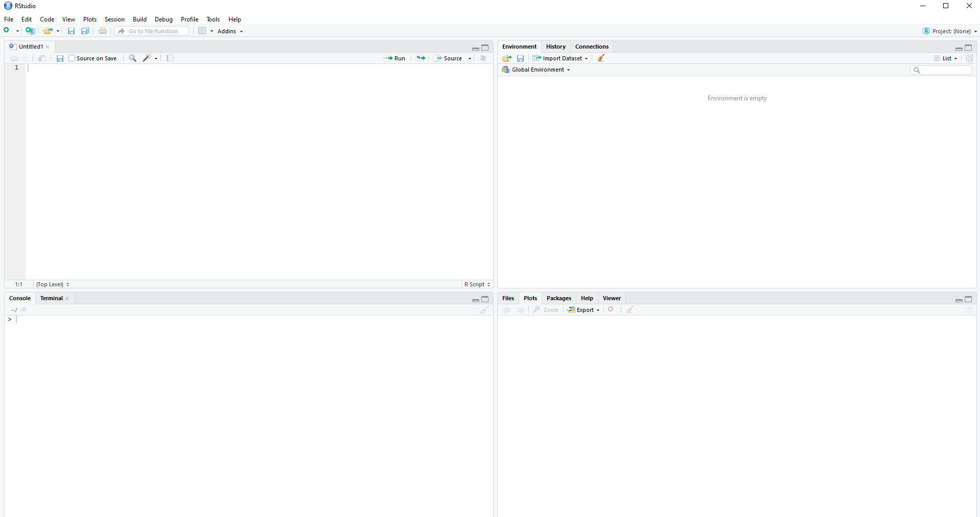
Task: Close the Terminal tab
Action: (x=67, y=299)
